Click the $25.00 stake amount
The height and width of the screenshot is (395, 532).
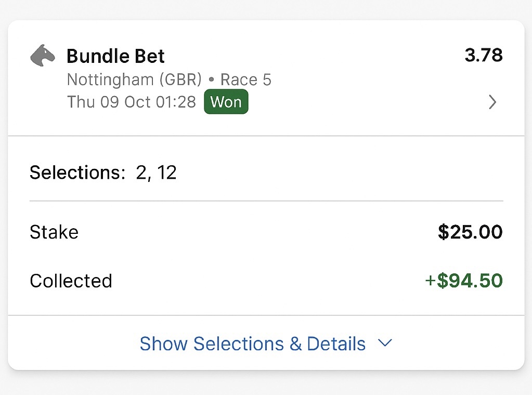tap(470, 232)
